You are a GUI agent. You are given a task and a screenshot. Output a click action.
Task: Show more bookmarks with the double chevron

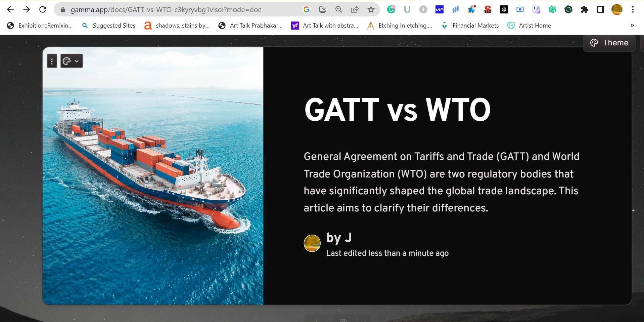[632, 26]
